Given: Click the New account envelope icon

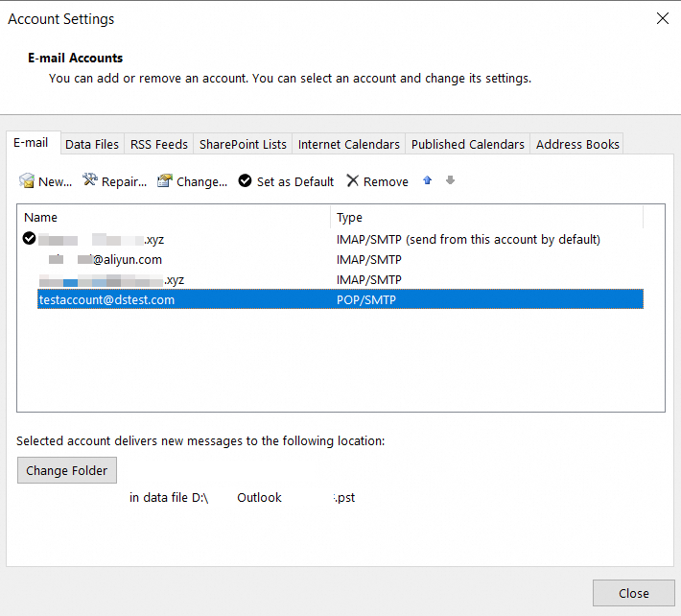Looking at the screenshot, I should pos(27,180).
